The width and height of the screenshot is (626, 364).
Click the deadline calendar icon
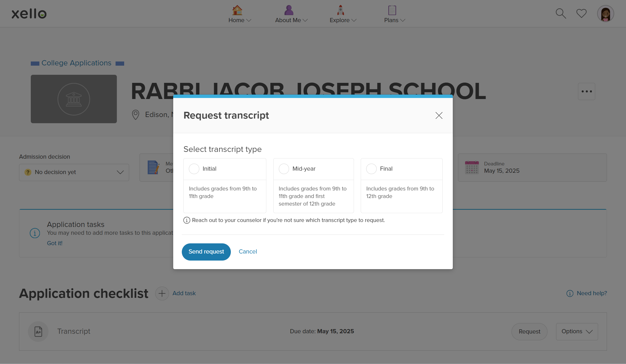pos(472,168)
